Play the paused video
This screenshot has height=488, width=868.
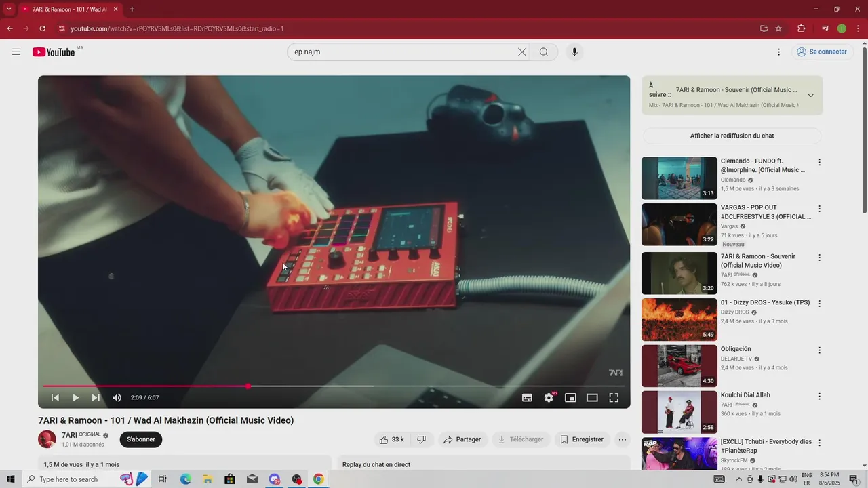75,398
